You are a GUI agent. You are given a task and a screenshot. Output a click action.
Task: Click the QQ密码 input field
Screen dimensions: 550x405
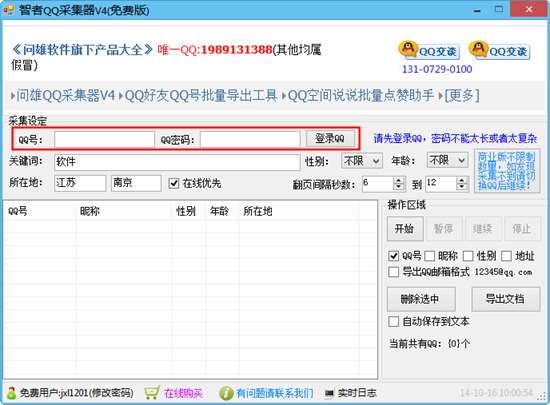250,139
